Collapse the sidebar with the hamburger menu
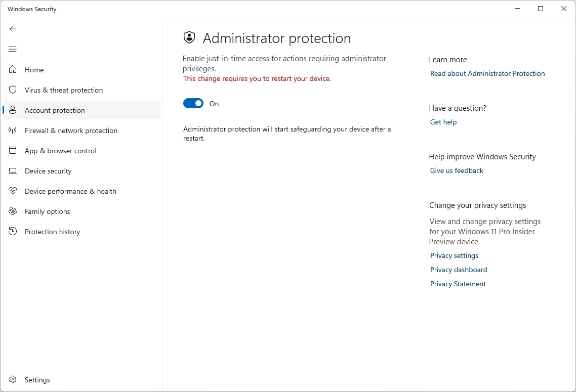 click(x=13, y=49)
